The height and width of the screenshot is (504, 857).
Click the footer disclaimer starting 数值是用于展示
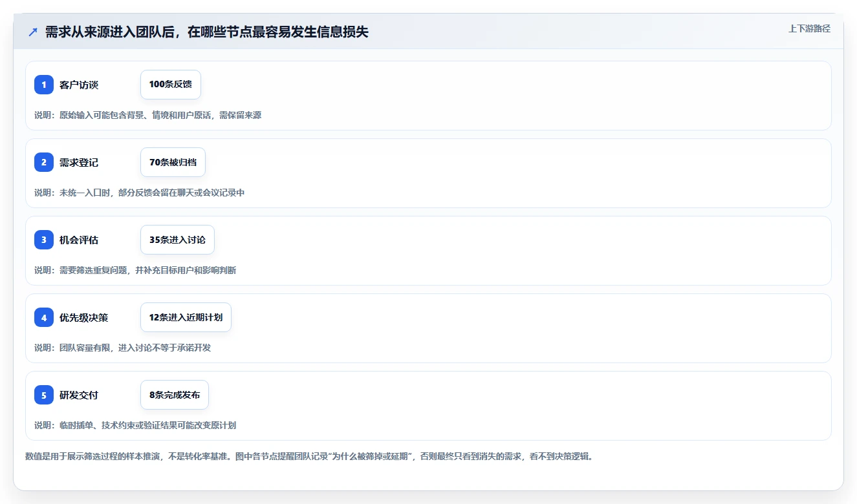click(309, 456)
